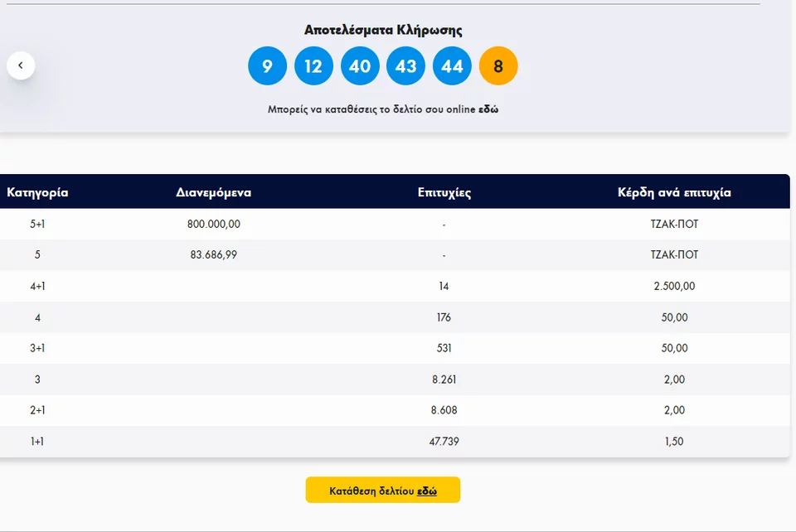Select the orange Joker ball 8

498,66
